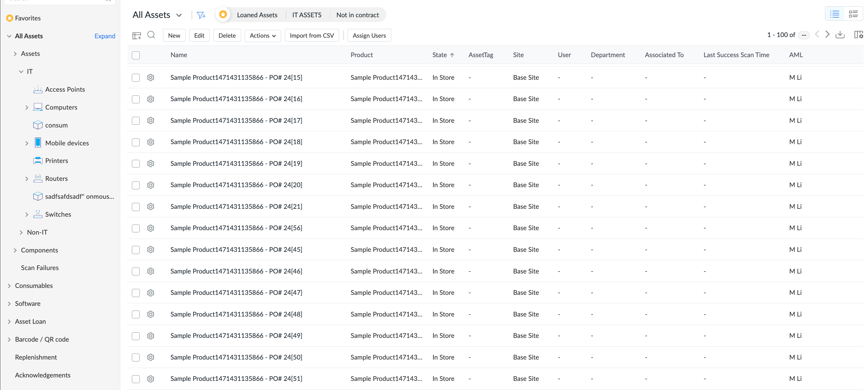Click the Computers monitor icon
The image size is (868, 390).
pyautogui.click(x=38, y=107)
